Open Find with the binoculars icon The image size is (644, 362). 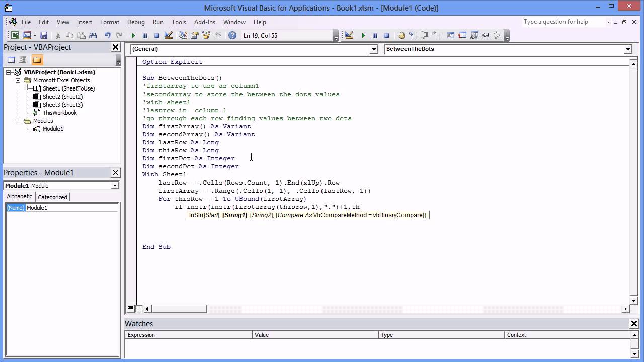93,35
